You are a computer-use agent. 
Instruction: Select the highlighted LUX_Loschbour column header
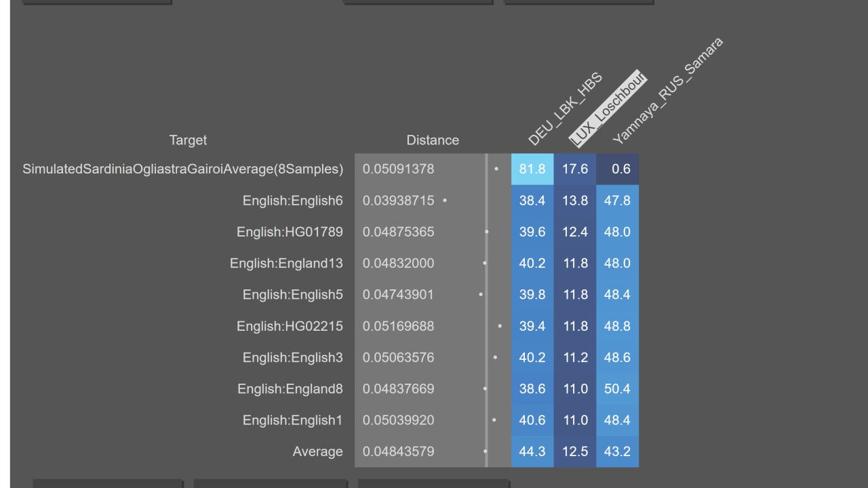coord(608,108)
